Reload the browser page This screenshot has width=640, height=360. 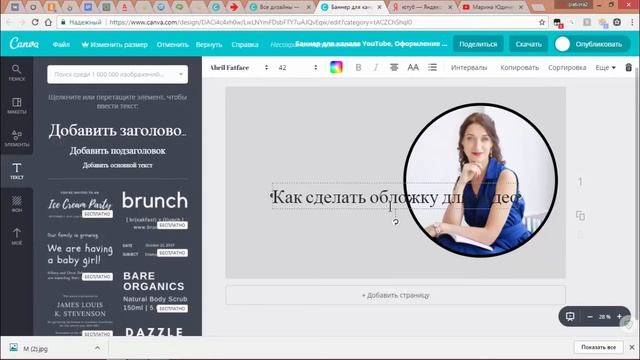tap(35, 22)
